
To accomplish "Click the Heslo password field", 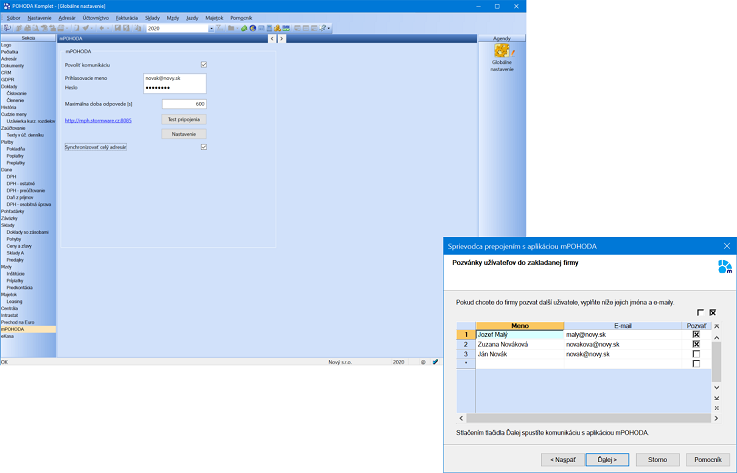I will point(174,88).
